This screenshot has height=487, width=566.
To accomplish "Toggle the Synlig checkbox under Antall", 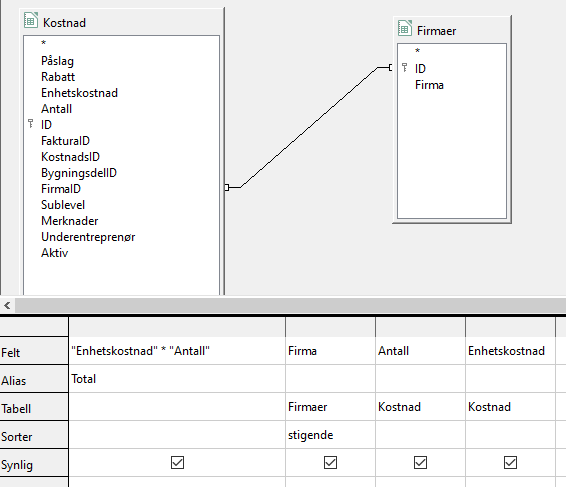I will pyautogui.click(x=420, y=462).
